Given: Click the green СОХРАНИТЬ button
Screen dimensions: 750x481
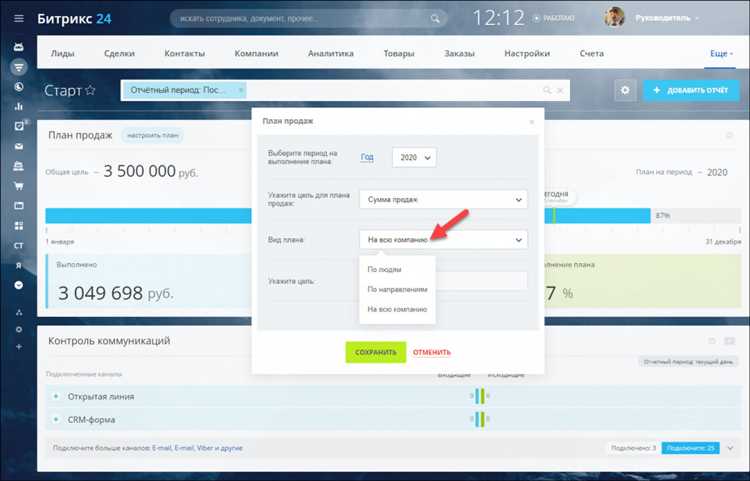Looking at the screenshot, I should coord(375,352).
